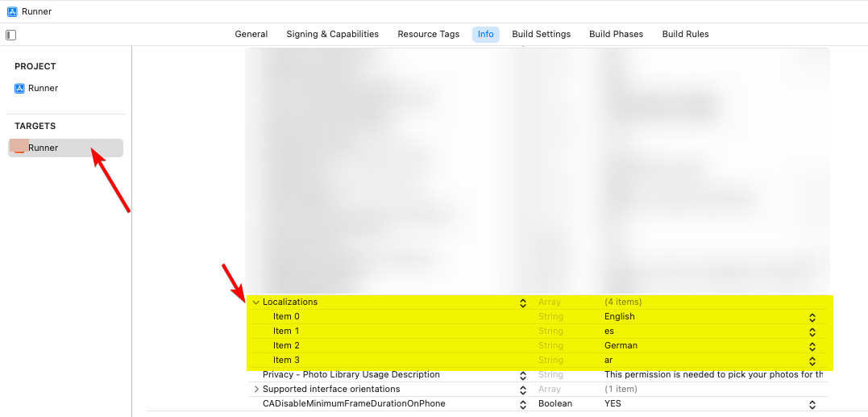This screenshot has height=417, width=868.
Task: Open value popup for Item 0 English
Action: (812, 317)
